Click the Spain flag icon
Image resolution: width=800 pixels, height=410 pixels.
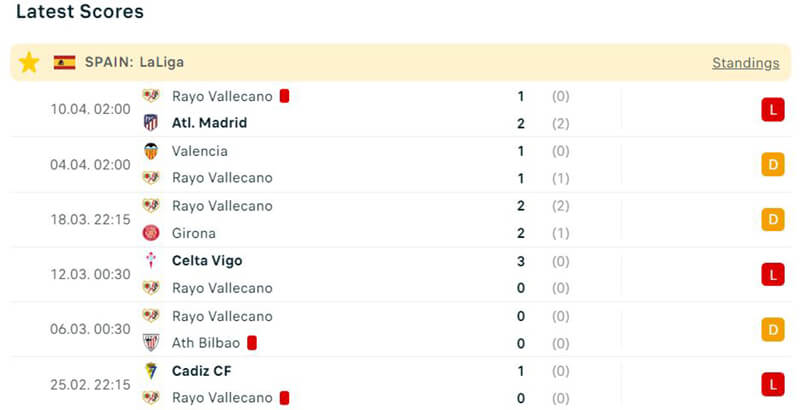click(65, 62)
